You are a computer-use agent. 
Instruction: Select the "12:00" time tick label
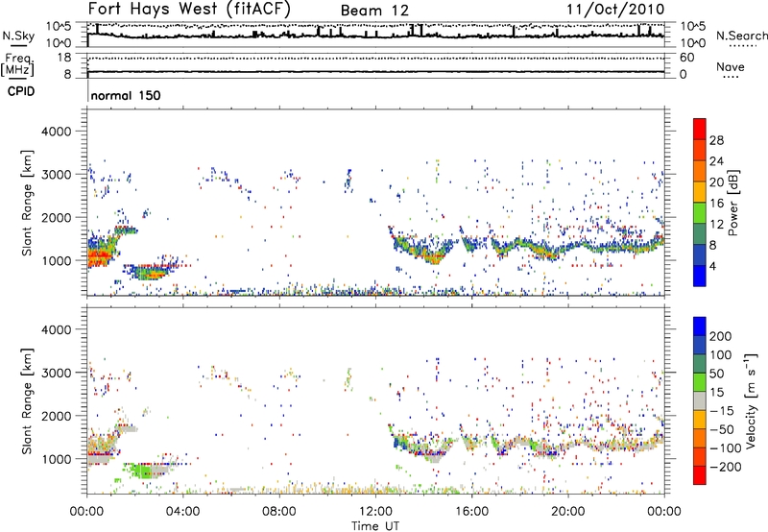coord(375,512)
